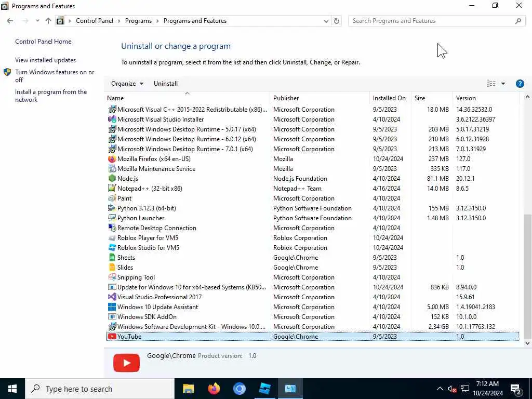Show hidden system tray icons chevron

pos(440,389)
